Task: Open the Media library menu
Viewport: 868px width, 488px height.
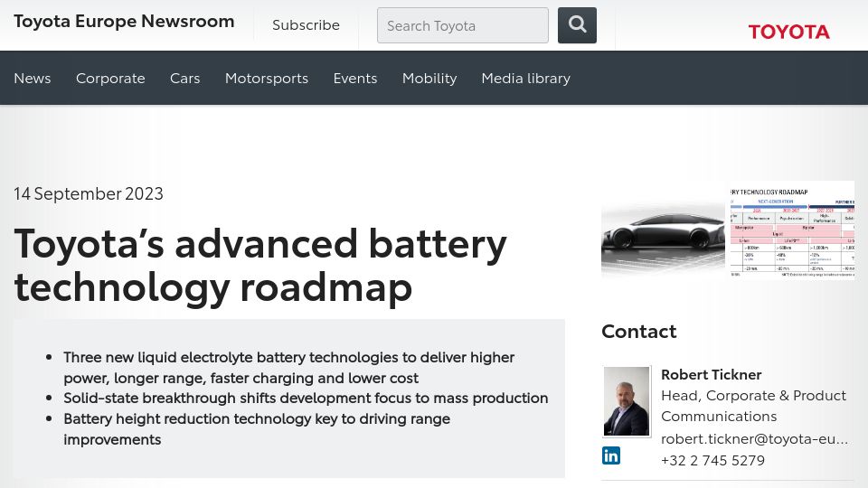Action: point(526,78)
